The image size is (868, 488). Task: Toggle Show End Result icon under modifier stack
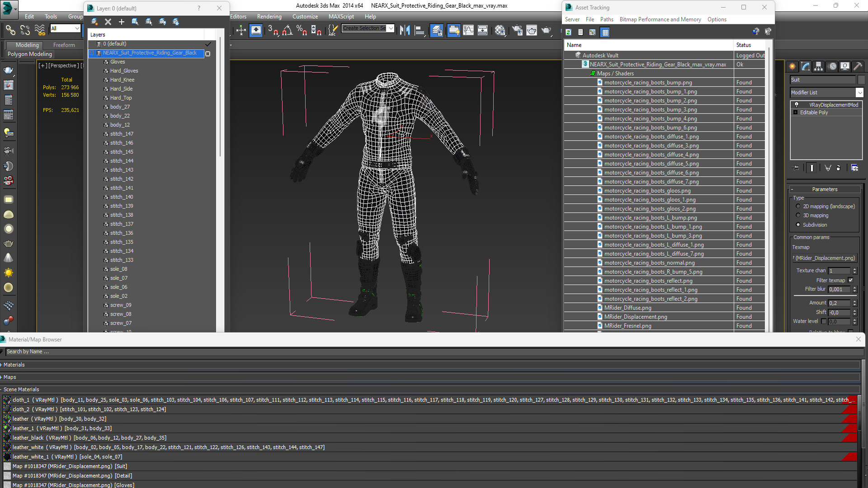pos(812,168)
